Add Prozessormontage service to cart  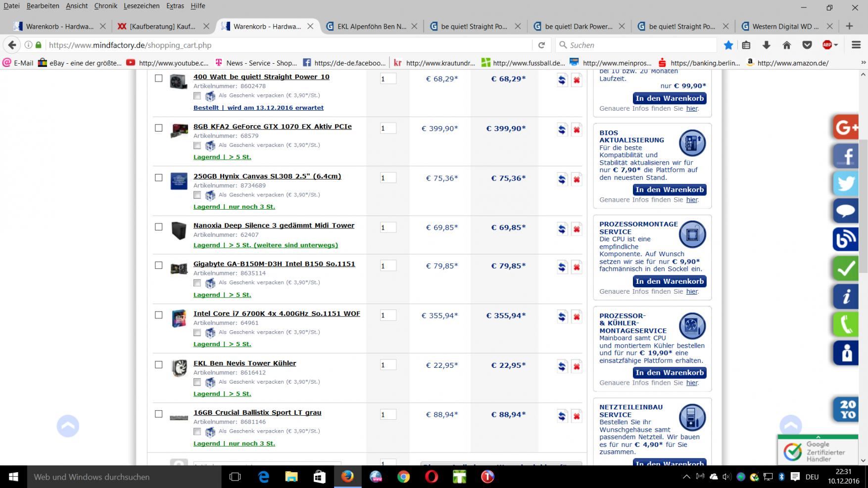tap(670, 281)
